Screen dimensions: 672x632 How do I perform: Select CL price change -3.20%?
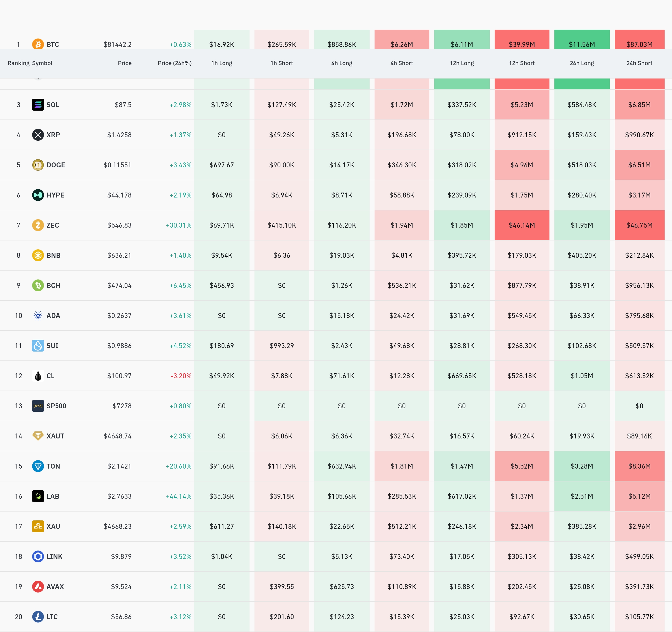pyautogui.click(x=181, y=375)
